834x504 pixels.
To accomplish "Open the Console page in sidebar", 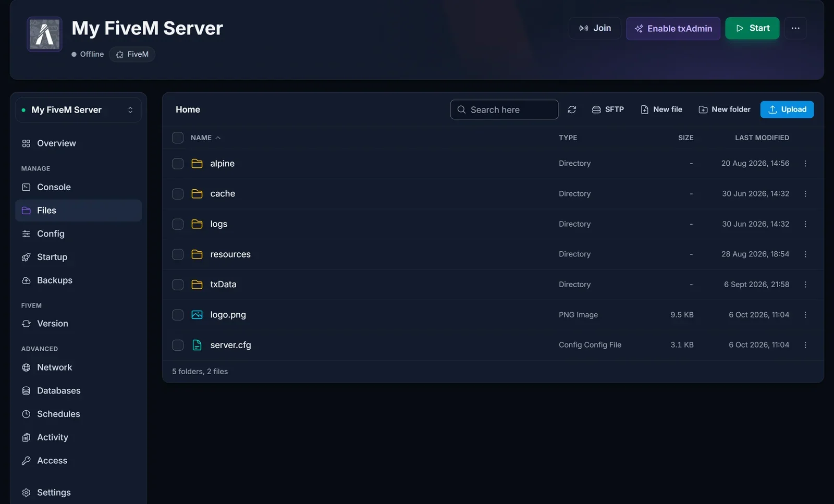I will (x=78, y=187).
